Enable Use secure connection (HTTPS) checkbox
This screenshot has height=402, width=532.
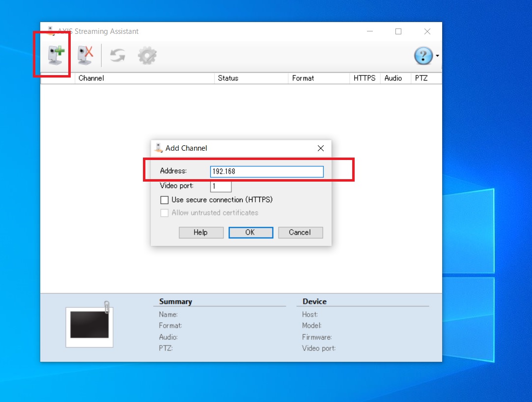pyautogui.click(x=164, y=200)
